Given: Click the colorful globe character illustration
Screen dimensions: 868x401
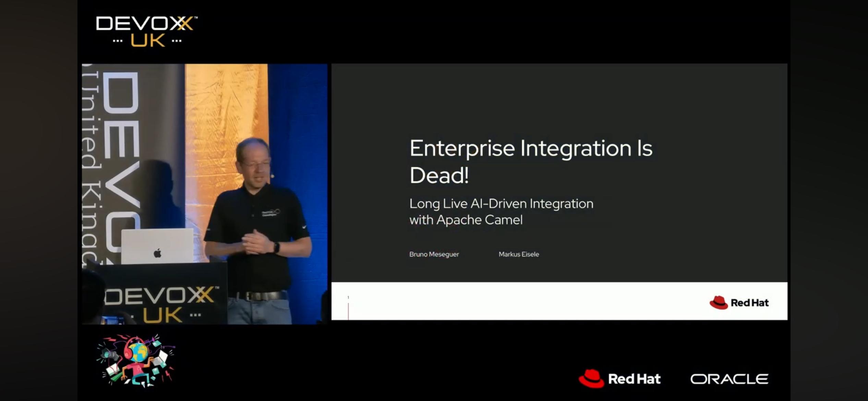Looking at the screenshot, I should 136,361.
